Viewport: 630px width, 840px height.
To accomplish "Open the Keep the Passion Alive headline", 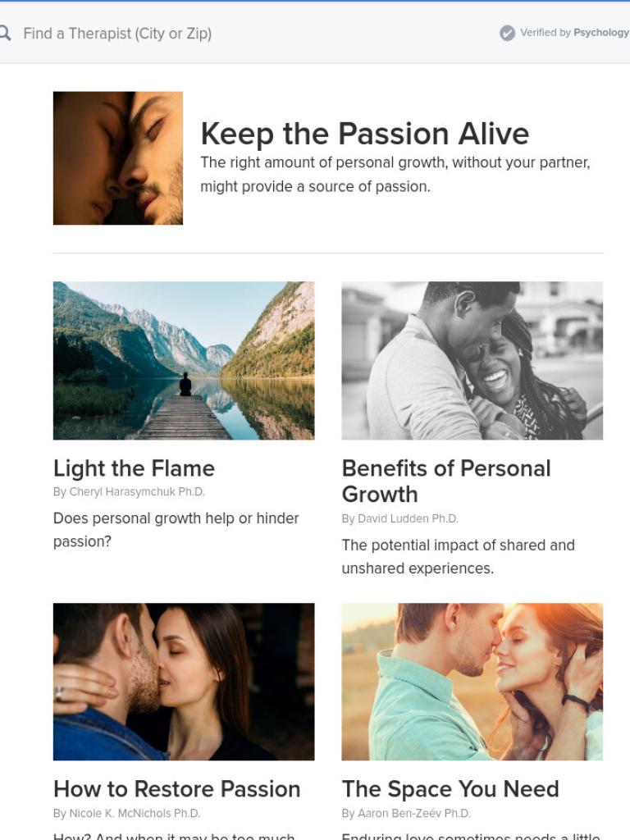I will [x=364, y=134].
